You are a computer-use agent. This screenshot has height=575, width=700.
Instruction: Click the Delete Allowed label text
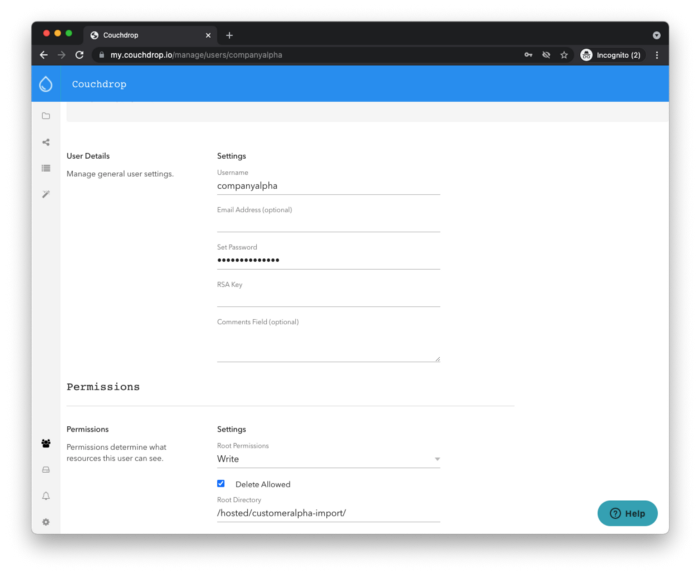click(263, 484)
